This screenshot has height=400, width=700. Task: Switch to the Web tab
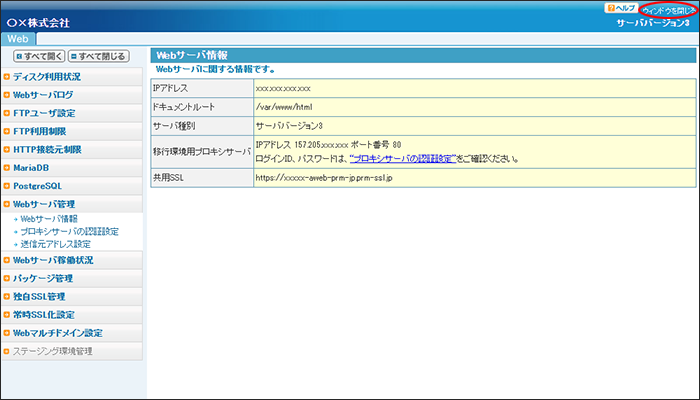click(21, 38)
